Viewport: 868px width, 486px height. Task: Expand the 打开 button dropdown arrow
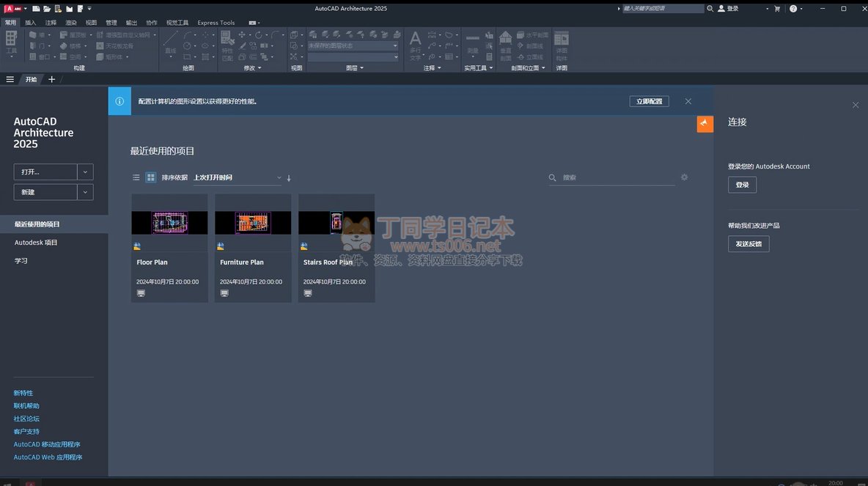click(86, 172)
